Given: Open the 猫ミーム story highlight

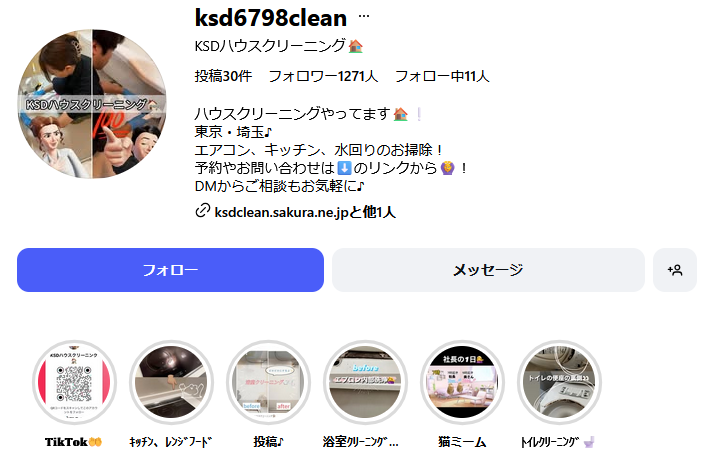Looking at the screenshot, I should (x=462, y=382).
